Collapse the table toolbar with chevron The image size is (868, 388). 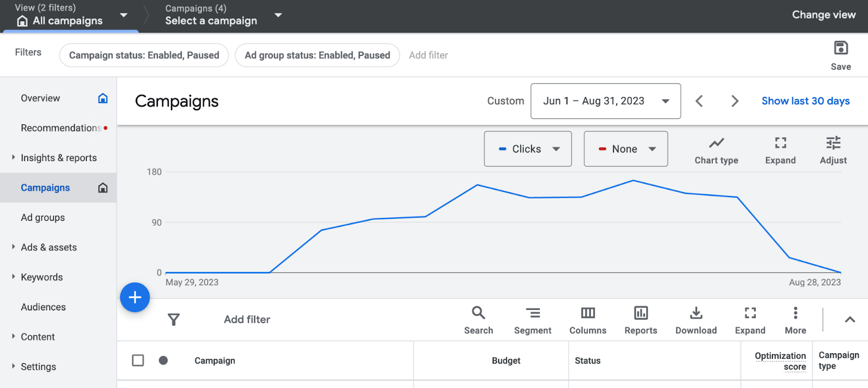850,320
